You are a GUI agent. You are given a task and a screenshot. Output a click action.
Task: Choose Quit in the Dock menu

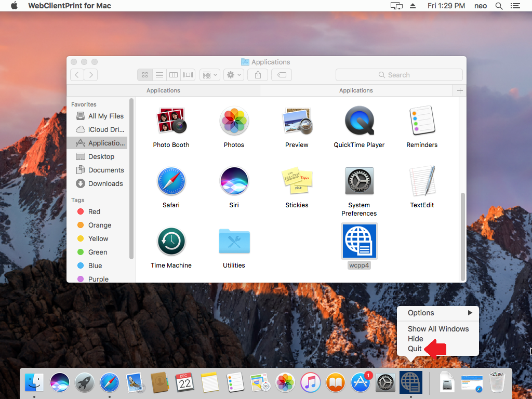pos(438,349)
